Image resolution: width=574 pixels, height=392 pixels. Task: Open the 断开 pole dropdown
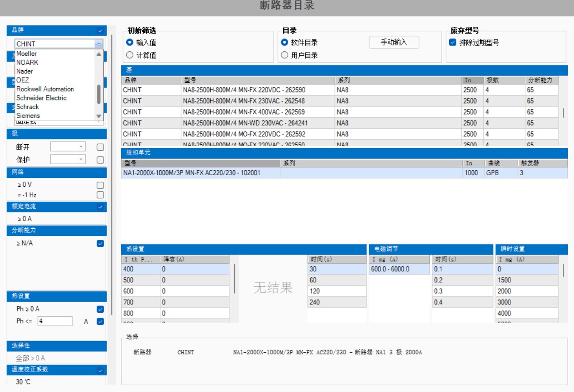(x=68, y=147)
